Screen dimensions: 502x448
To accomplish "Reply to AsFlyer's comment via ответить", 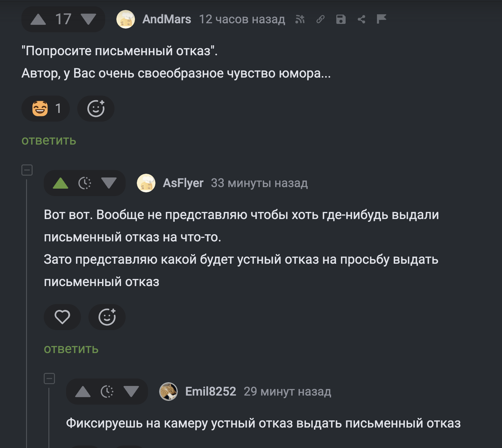I will click(71, 349).
